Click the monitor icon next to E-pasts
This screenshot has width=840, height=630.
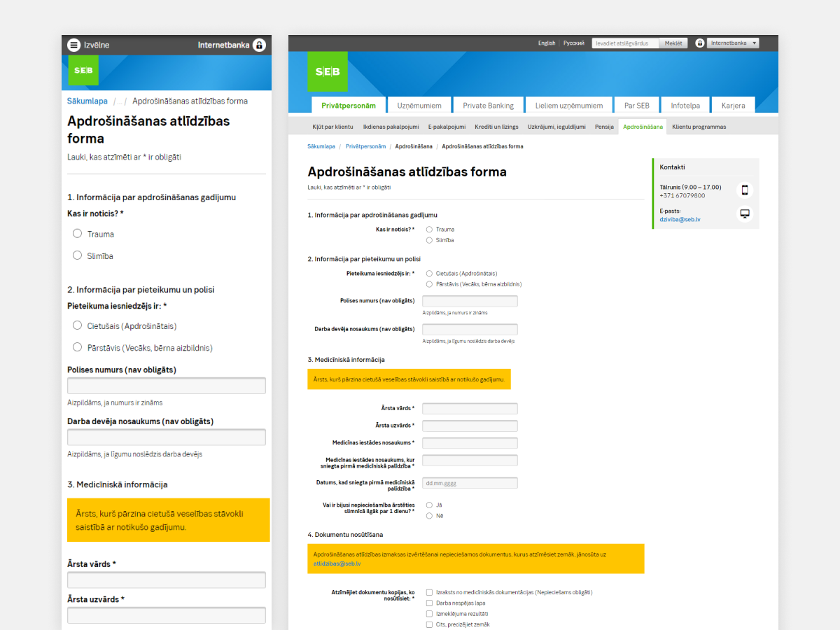tap(745, 213)
